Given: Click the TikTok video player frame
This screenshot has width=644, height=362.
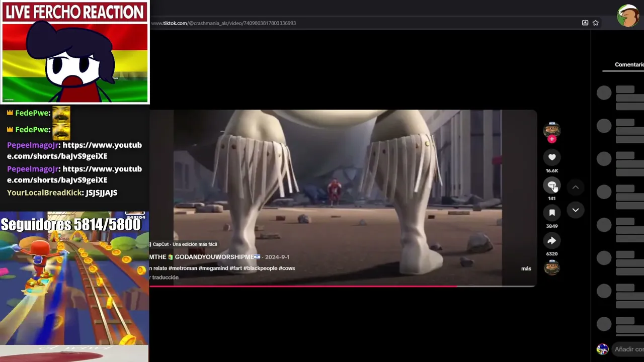Looking at the screenshot, I should click(x=343, y=198).
